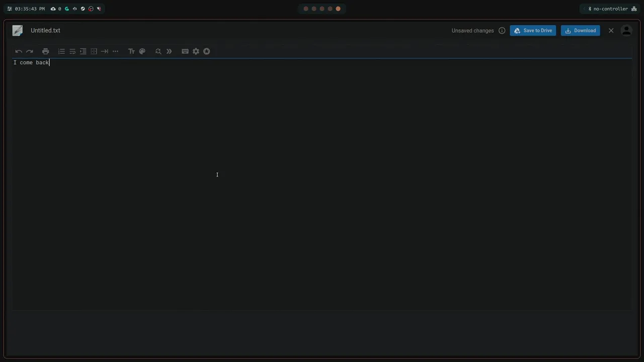644x362 pixels.
Task: Open the color theme palette
Action: coord(142,51)
